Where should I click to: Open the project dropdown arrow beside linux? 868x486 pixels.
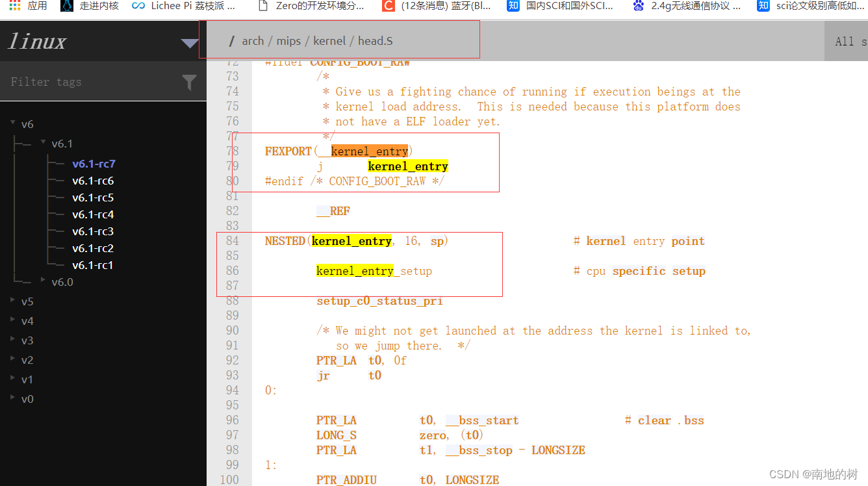(x=189, y=44)
